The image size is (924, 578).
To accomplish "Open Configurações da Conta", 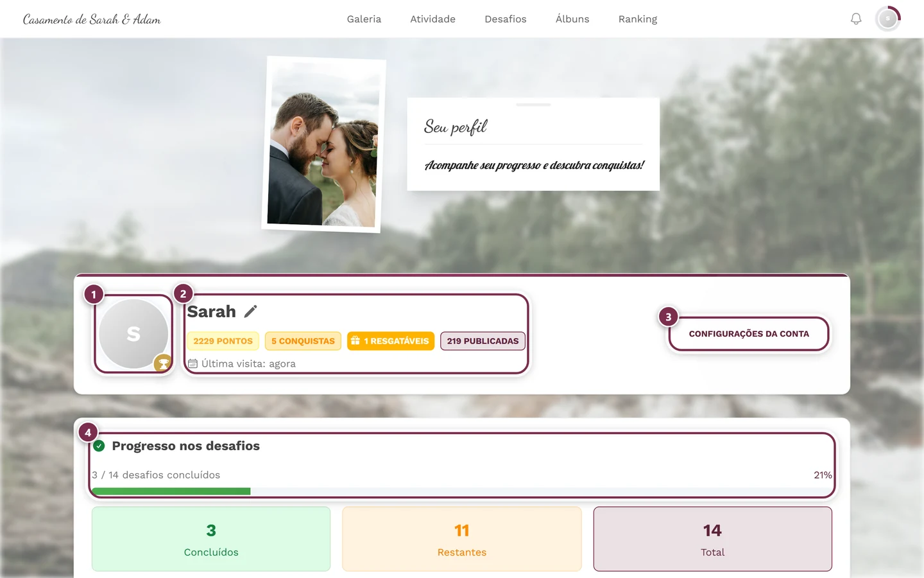I will pyautogui.click(x=749, y=334).
